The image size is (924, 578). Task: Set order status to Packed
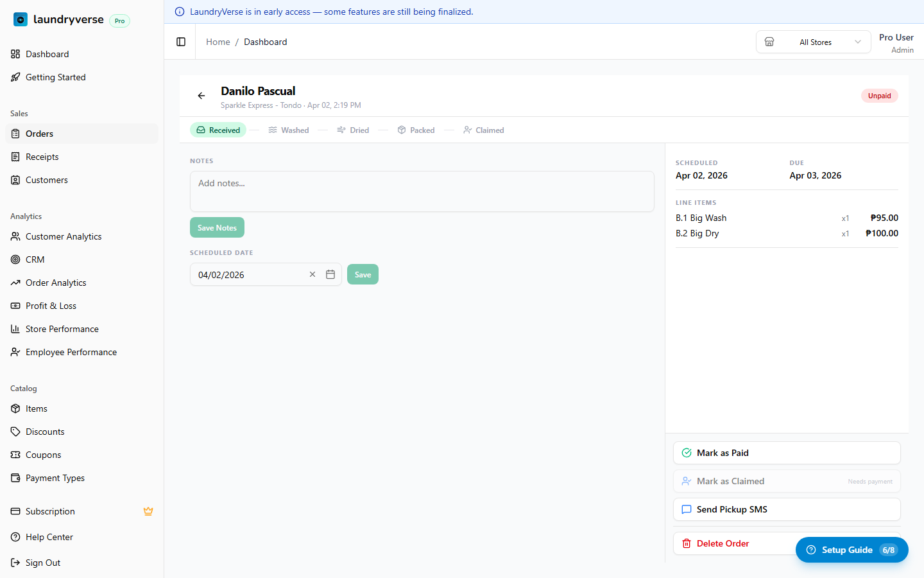coord(416,130)
